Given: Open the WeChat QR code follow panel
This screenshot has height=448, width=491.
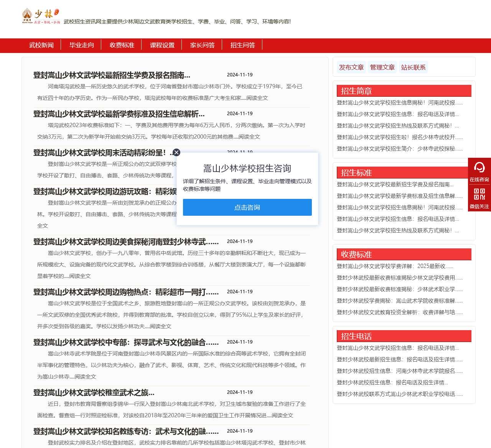Looking at the screenshot, I should pos(479,198).
